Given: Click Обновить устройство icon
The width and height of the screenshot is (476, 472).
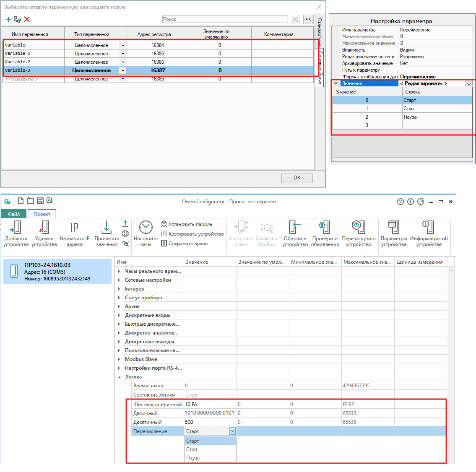Looking at the screenshot, I should tap(295, 228).
